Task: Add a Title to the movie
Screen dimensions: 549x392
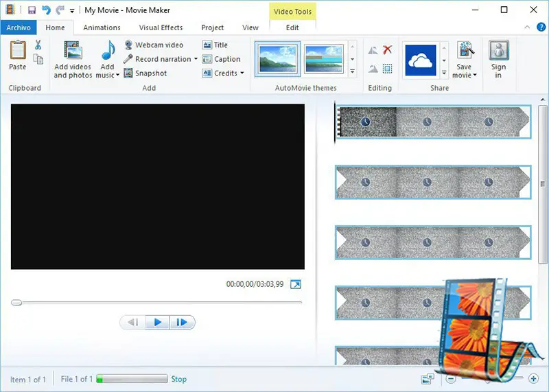Action: click(215, 45)
